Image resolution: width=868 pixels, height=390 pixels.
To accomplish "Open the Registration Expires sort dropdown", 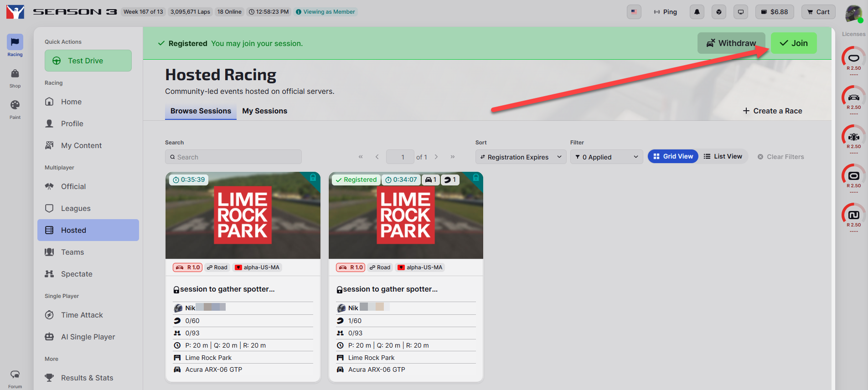I will point(521,157).
